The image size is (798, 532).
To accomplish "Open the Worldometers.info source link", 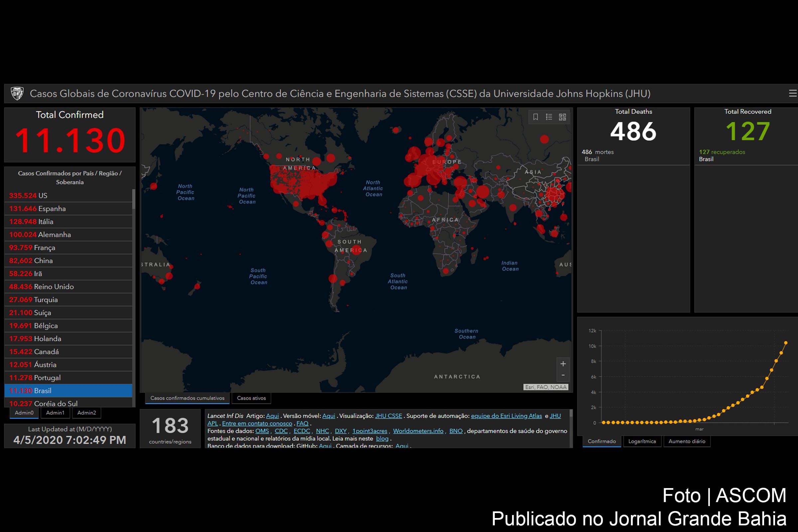I will click(x=418, y=431).
